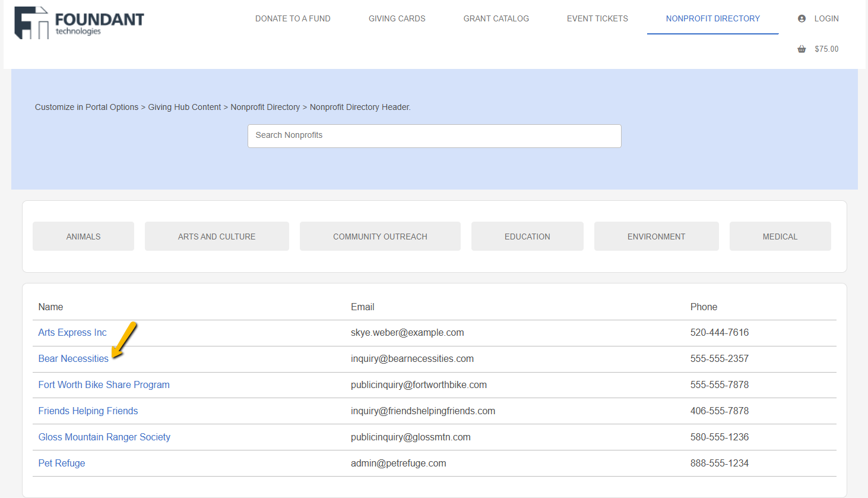Filter by Arts and Culture
868x498 pixels.
click(x=217, y=237)
